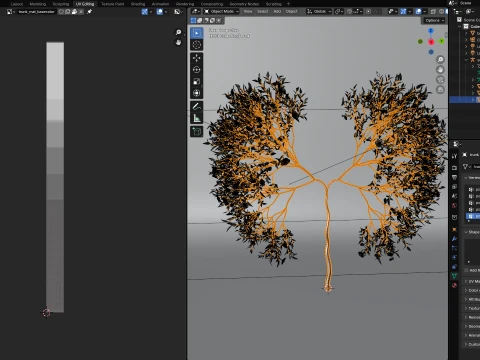480x360 pixels.
Task: Open the Material properties tab
Action: click(x=454, y=285)
